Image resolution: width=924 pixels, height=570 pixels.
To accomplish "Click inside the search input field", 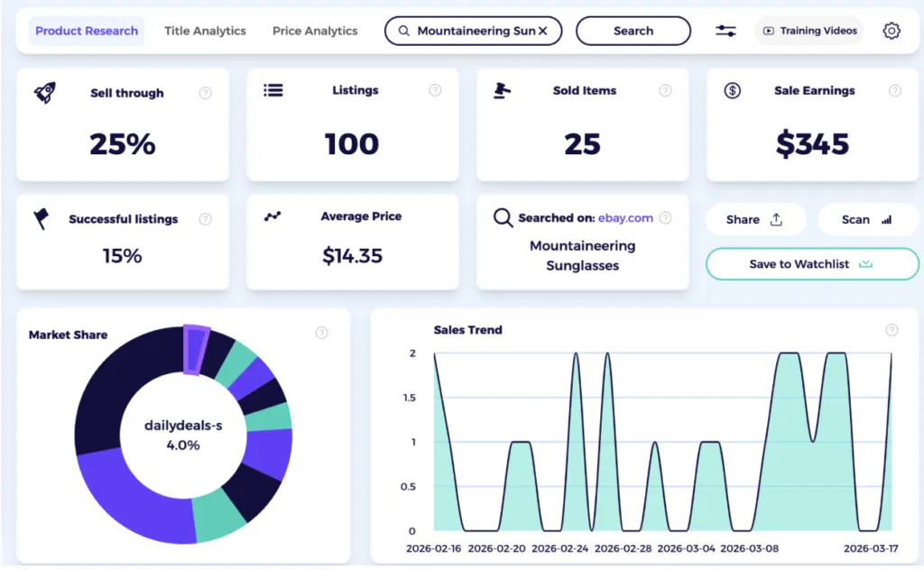I will tap(469, 30).
